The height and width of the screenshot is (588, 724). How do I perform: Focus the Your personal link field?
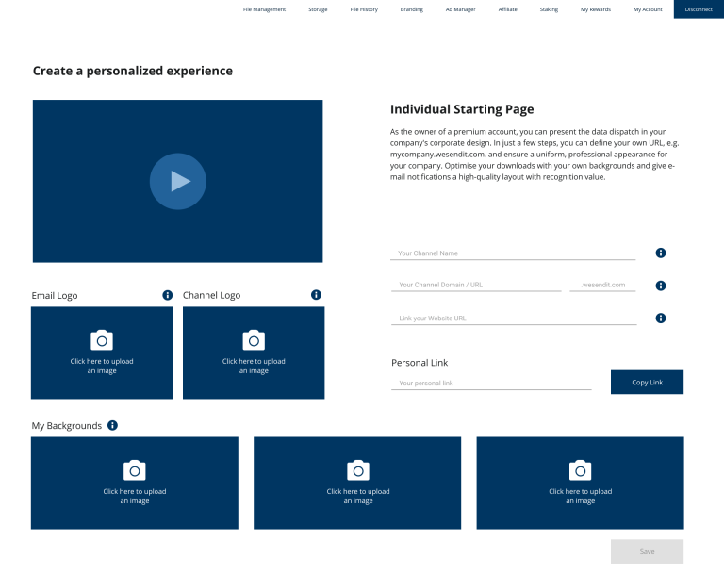tap(491, 384)
